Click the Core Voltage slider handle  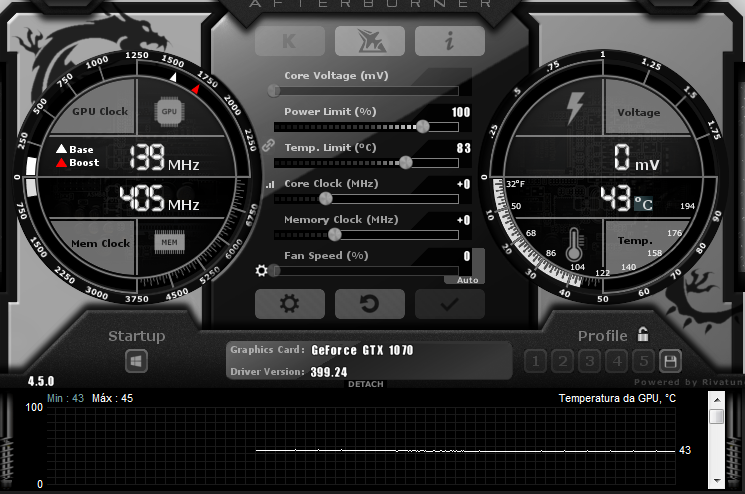pos(274,91)
